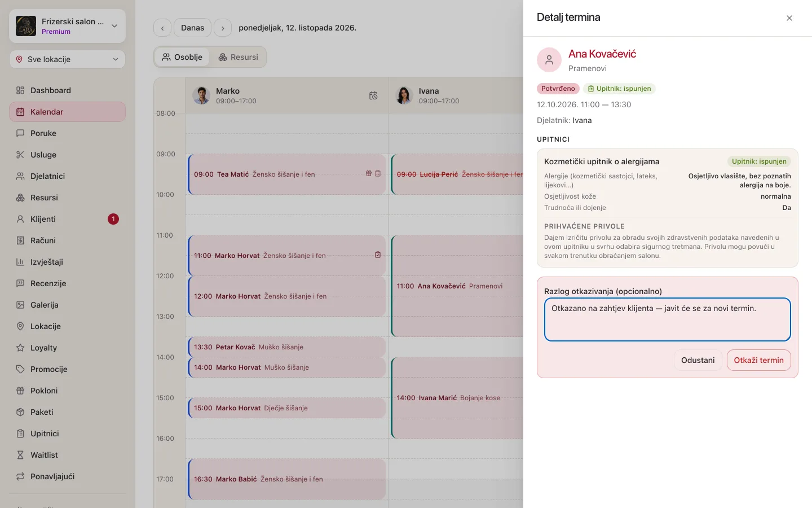Switch to the Resursi view tab
The height and width of the screenshot is (508, 812).
pyautogui.click(x=238, y=57)
